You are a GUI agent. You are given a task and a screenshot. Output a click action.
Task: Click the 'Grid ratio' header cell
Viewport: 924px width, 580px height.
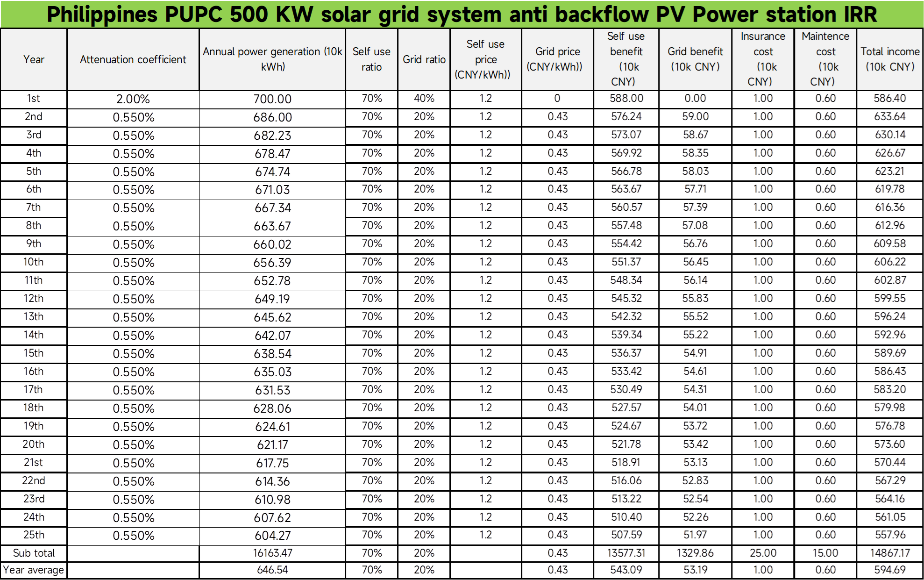(x=424, y=59)
